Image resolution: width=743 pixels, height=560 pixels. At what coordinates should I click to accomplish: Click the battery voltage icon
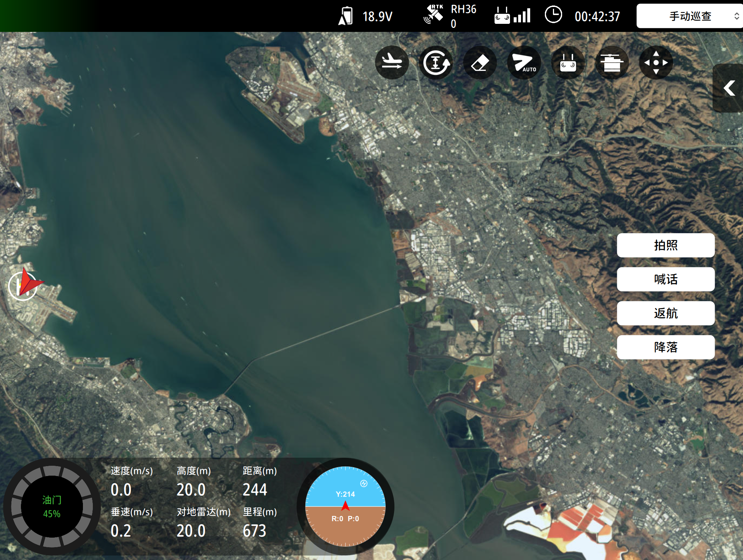[346, 16]
